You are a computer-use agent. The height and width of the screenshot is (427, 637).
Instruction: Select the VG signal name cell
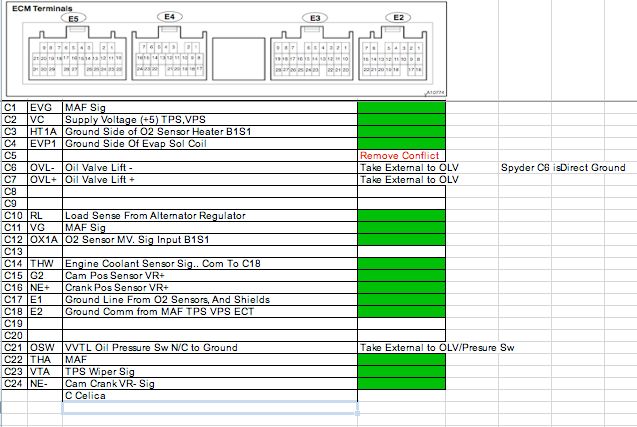click(x=45, y=228)
